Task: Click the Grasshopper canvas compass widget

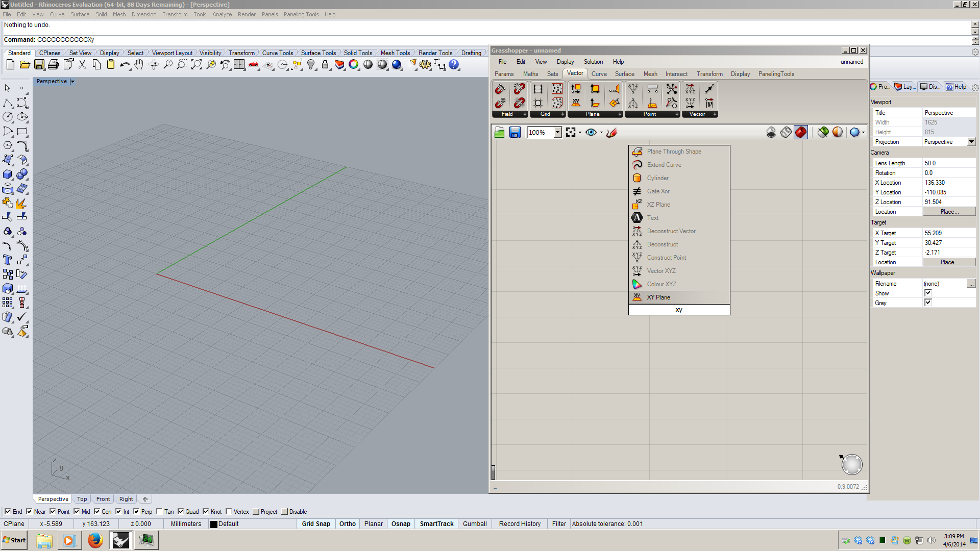Action: click(x=851, y=464)
